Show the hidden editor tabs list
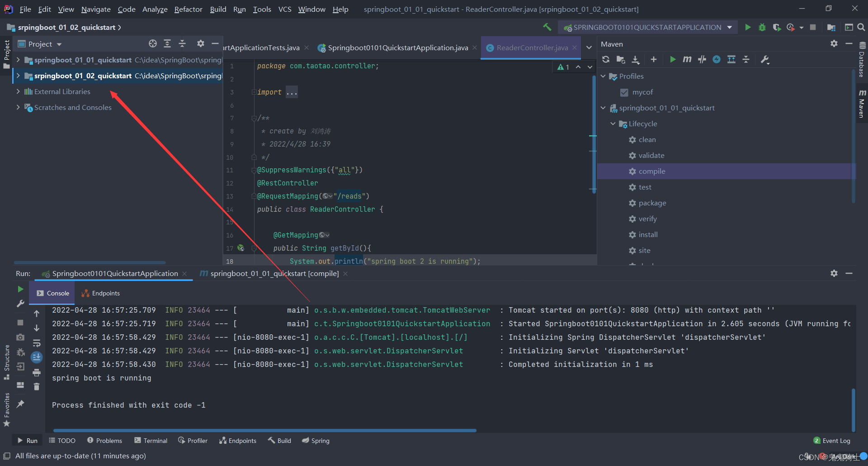This screenshot has height=466, width=868. [x=589, y=48]
